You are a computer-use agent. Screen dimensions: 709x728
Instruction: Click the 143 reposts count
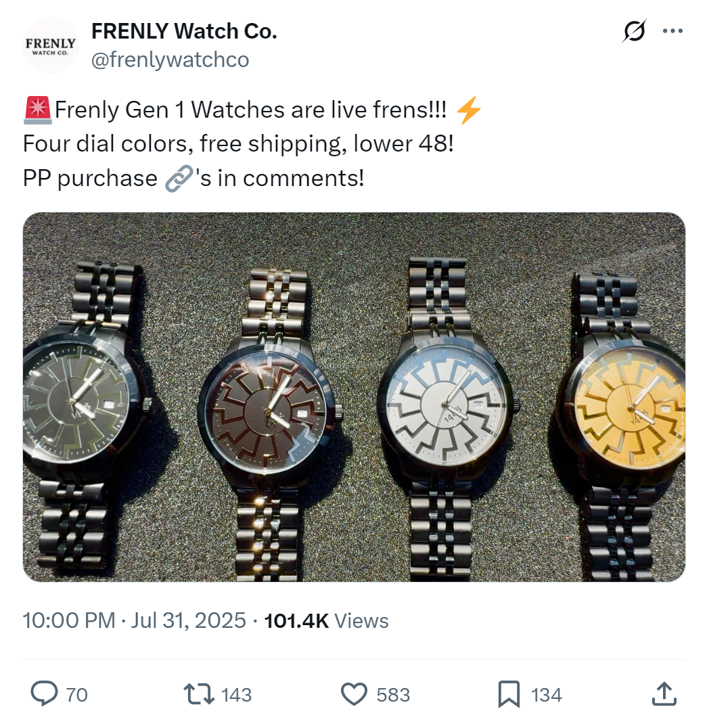tap(236, 695)
